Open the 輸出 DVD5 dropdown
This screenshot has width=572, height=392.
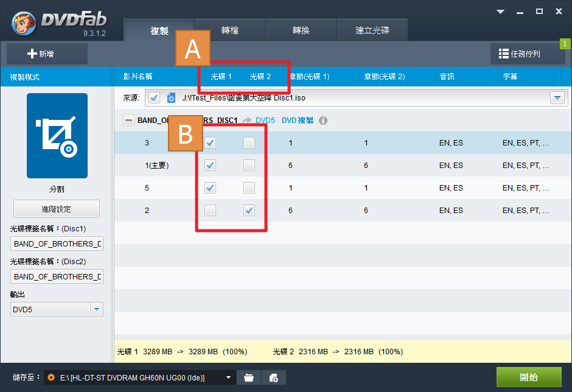[97, 310]
